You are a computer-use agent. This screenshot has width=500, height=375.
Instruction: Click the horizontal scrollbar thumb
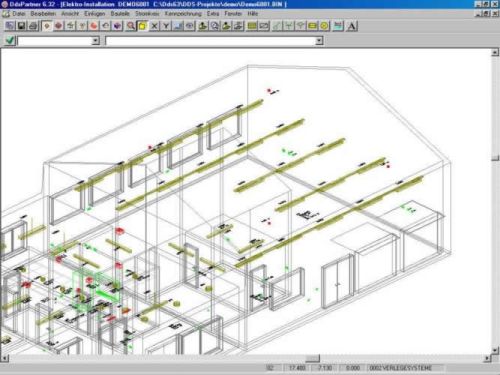[312, 358]
